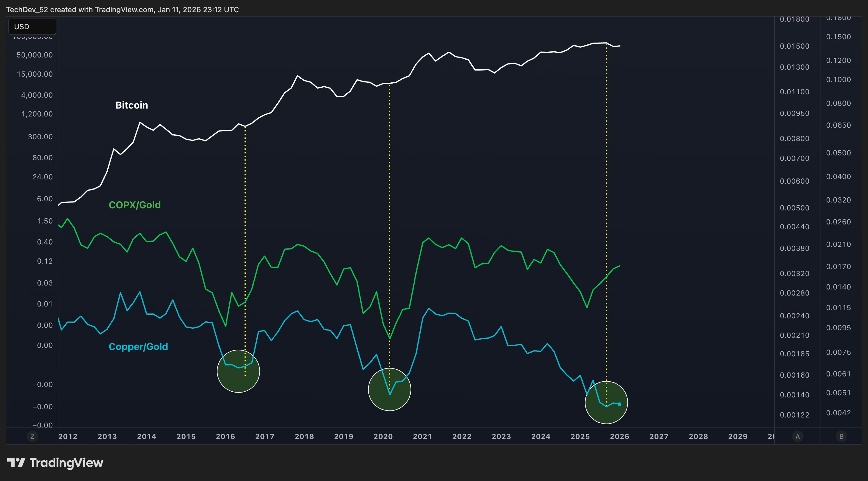The width and height of the screenshot is (868, 481).
Task: Click the 2026 label on the time axis
Action: [x=619, y=437]
